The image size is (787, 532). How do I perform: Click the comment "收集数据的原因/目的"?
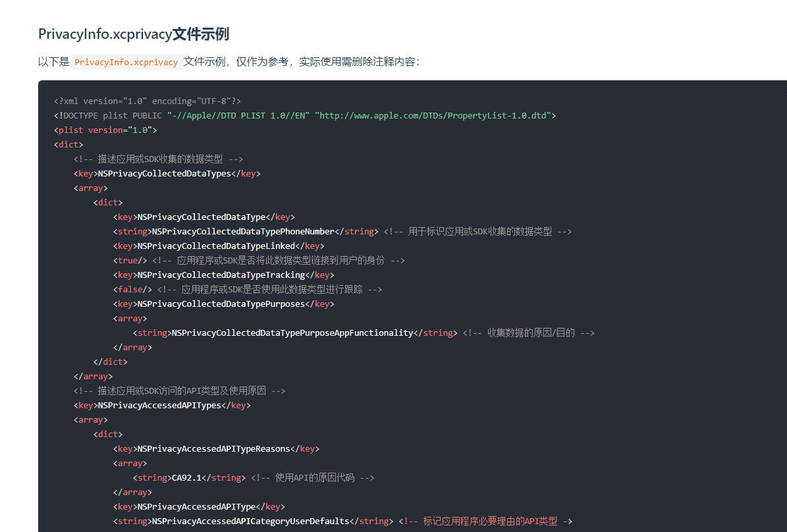[x=529, y=332]
